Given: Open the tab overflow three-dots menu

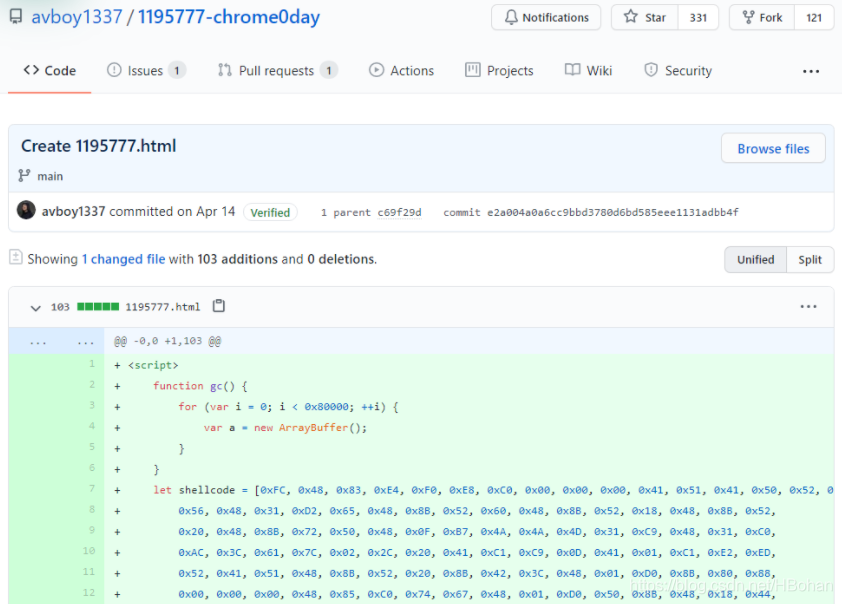Looking at the screenshot, I should pos(811,71).
